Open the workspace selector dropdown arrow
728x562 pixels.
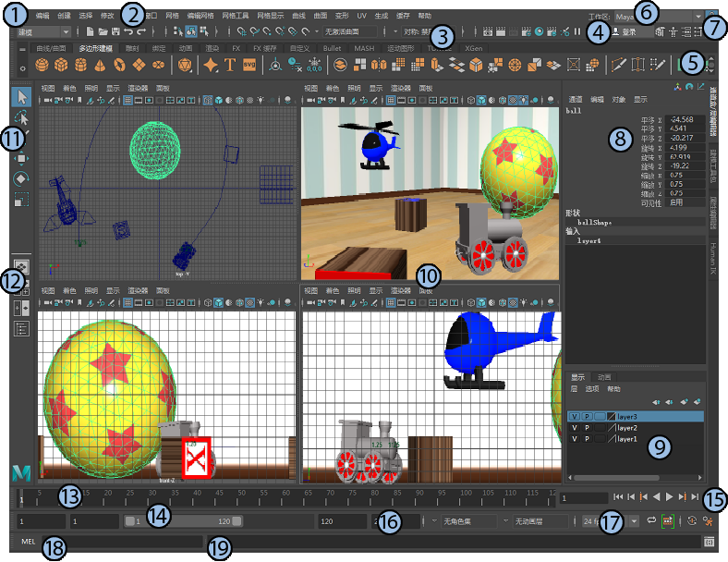(698, 17)
